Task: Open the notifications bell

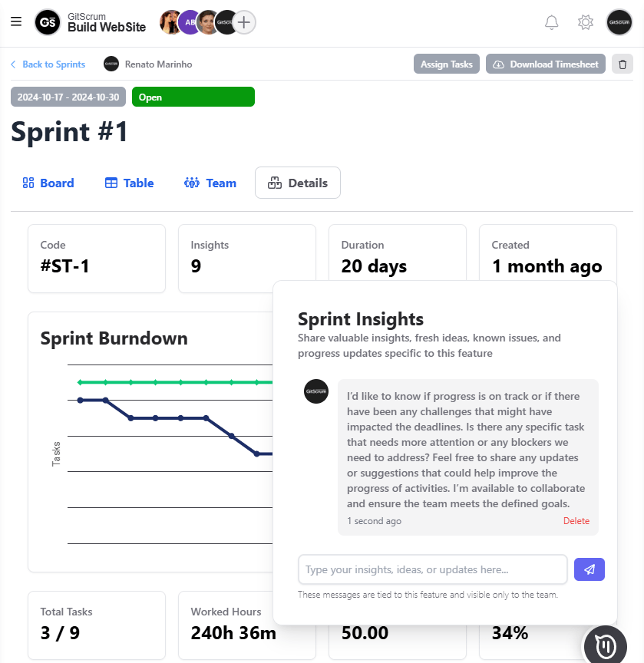Action: 551,22
